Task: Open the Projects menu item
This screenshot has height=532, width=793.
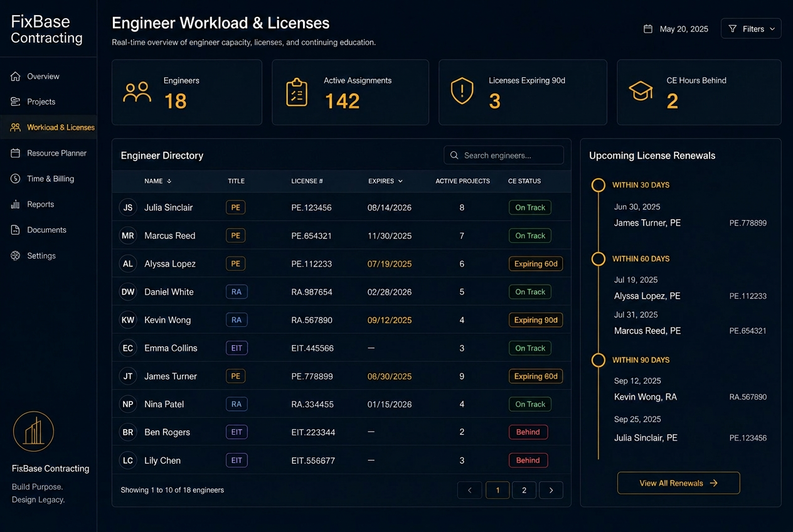Action: [x=48, y=102]
